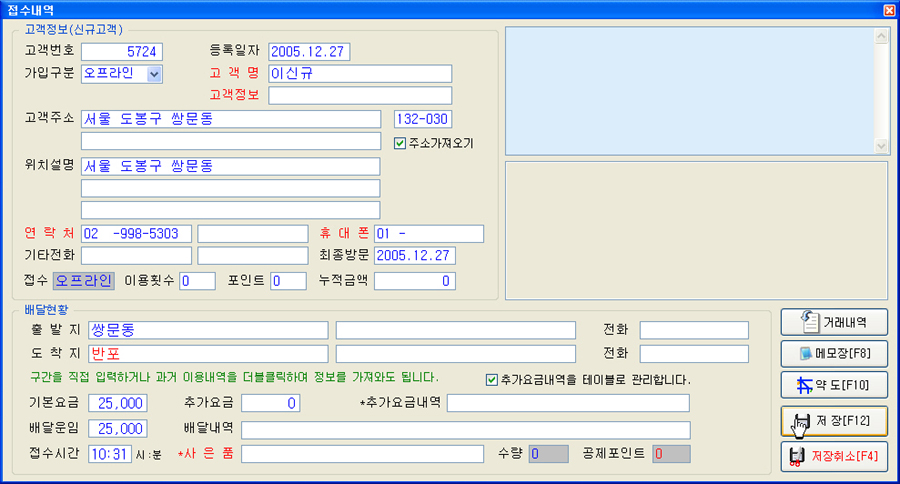Click the *사은품 field
This screenshot has width=900, height=484.
pos(362,454)
